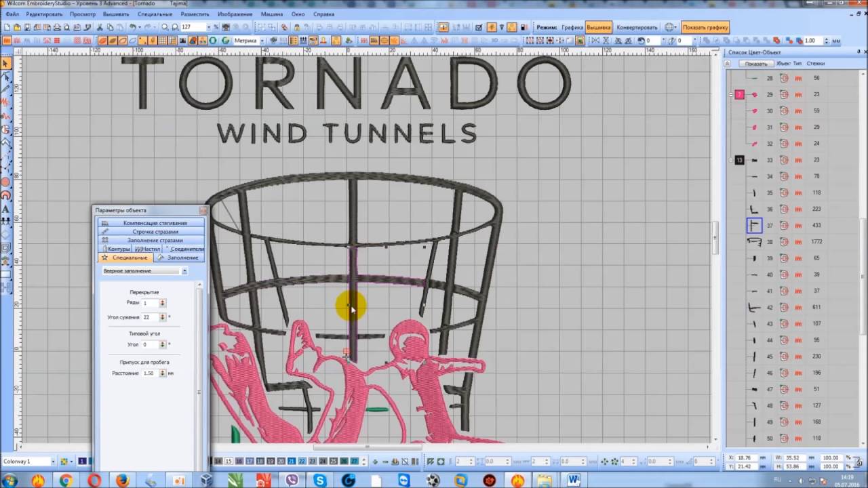Click the Save diskette icon
The width and height of the screenshot is (868, 488).
click(27, 27)
